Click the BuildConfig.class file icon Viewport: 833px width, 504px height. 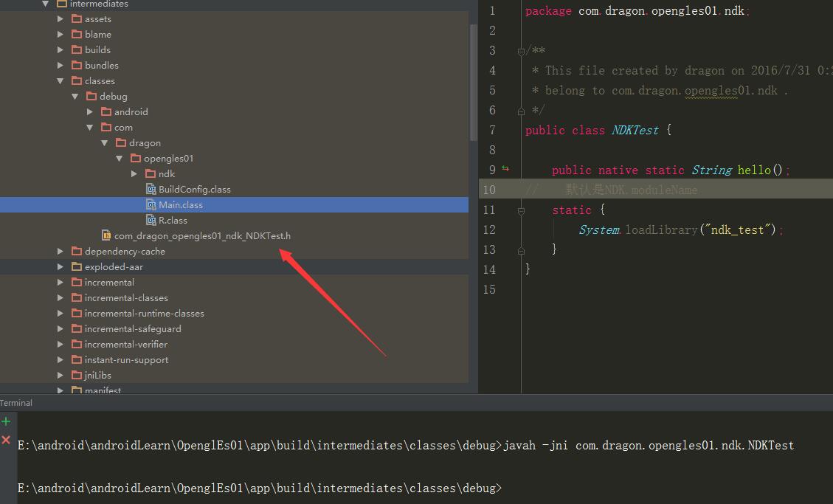click(x=151, y=189)
